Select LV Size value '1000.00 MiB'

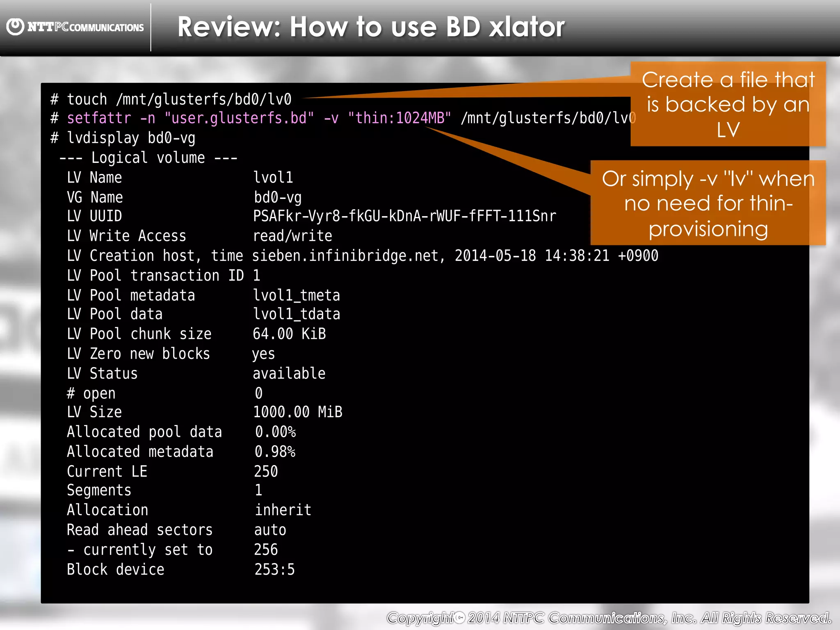click(298, 412)
